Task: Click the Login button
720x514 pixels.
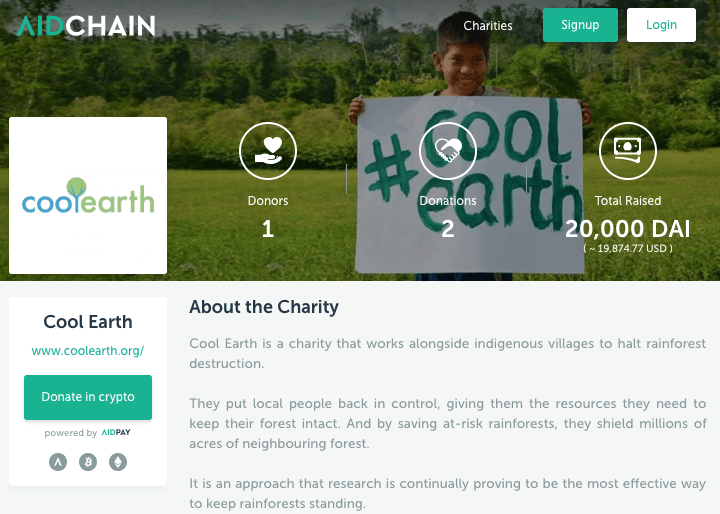Action: point(661,25)
